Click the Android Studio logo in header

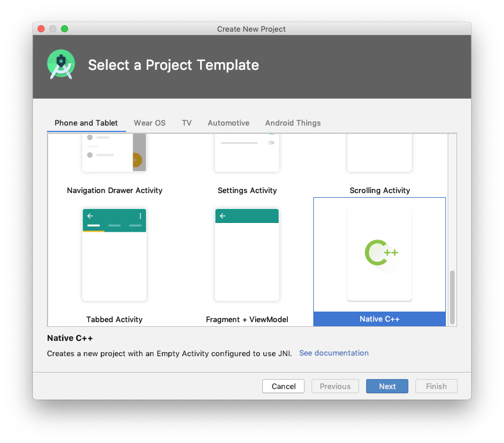[61, 65]
